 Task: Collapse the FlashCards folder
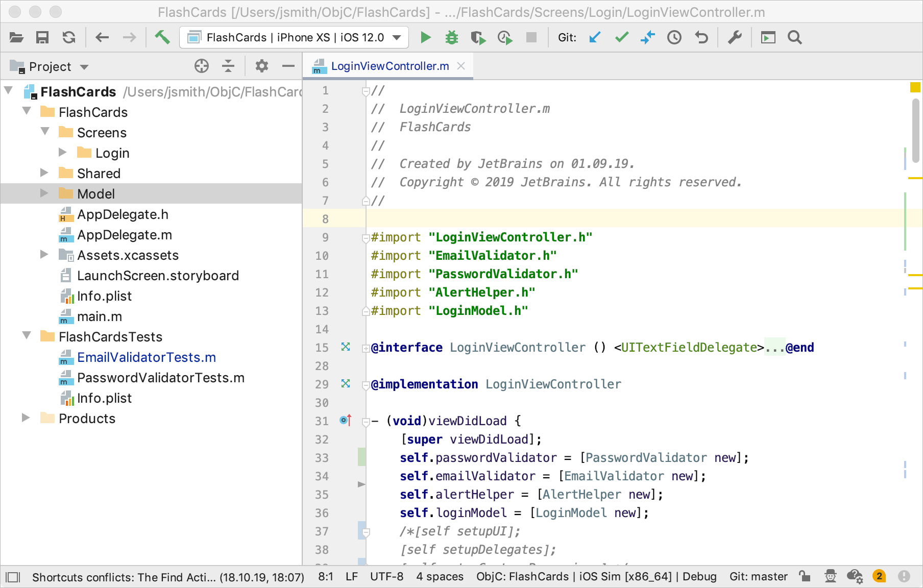pos(27,111)
